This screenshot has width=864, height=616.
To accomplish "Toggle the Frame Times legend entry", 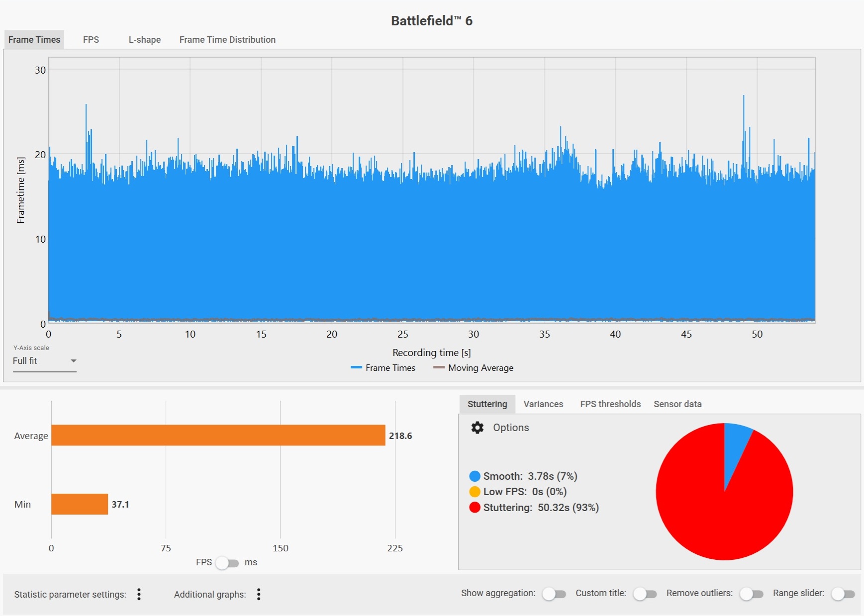I will tap(383, 368).
